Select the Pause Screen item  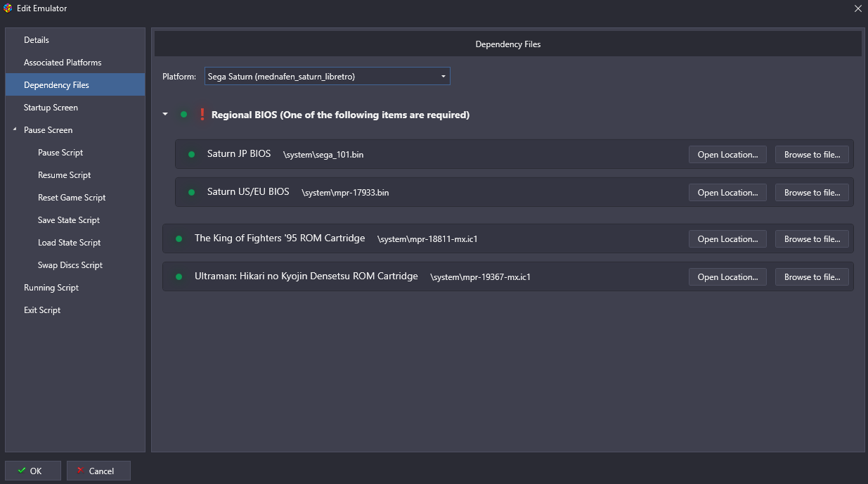point(75,130)
